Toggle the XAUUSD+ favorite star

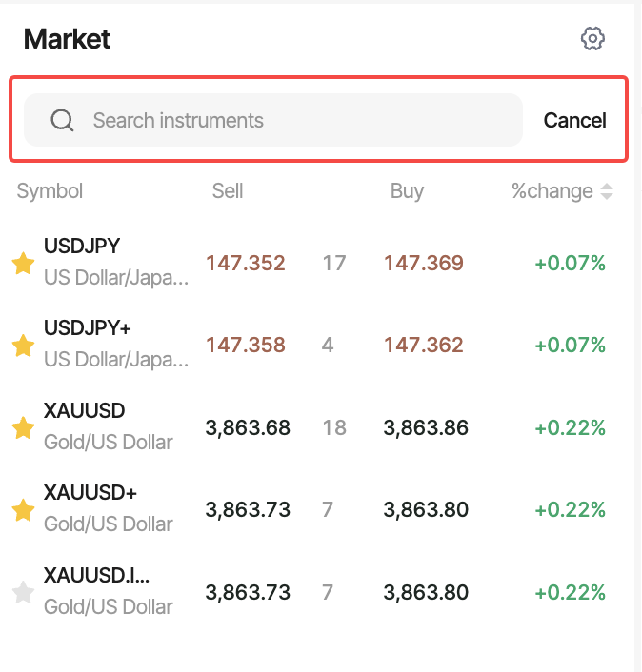pos(23,510)
